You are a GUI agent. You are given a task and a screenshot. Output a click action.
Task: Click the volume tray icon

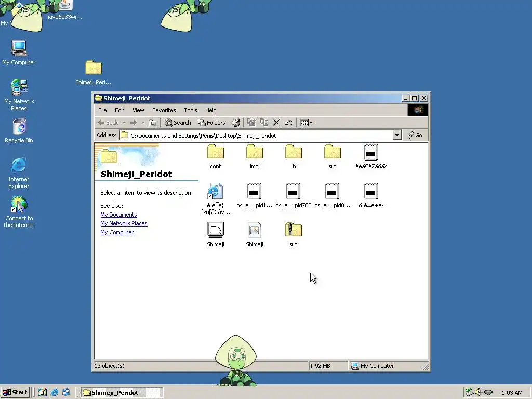(x=478, y=393)
